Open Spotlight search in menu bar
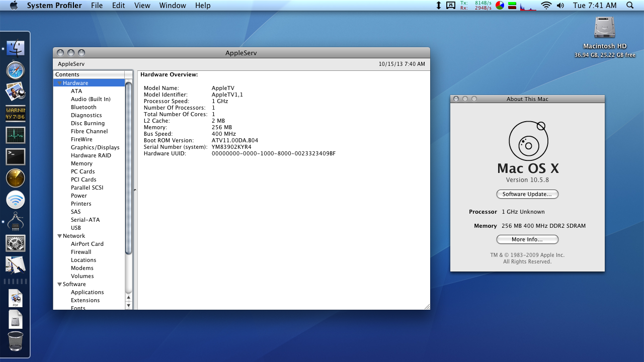644x362 pixels. point(630,6)
